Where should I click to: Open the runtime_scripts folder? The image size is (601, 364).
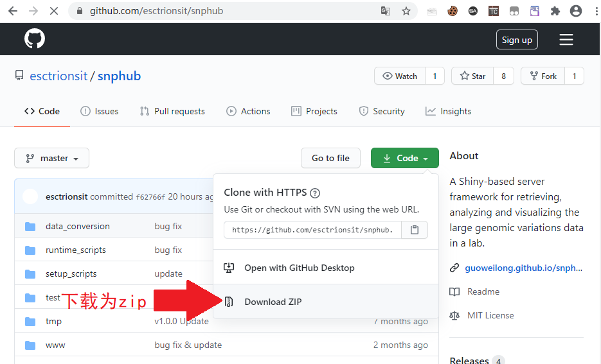[75, 250]
